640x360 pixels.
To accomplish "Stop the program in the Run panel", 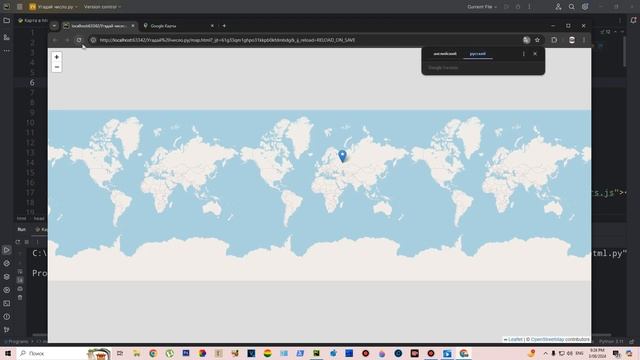I will click(x=27, y=242).
